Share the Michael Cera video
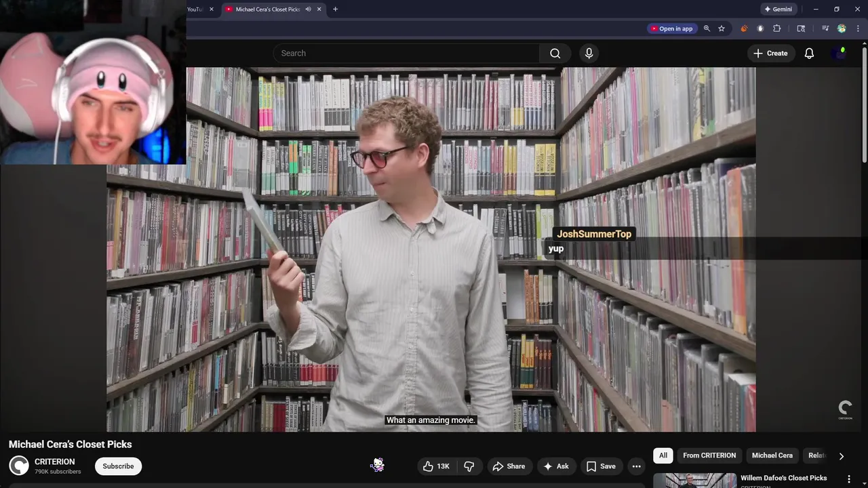Viewport: 868px width, 488px height. coord(509,466)
